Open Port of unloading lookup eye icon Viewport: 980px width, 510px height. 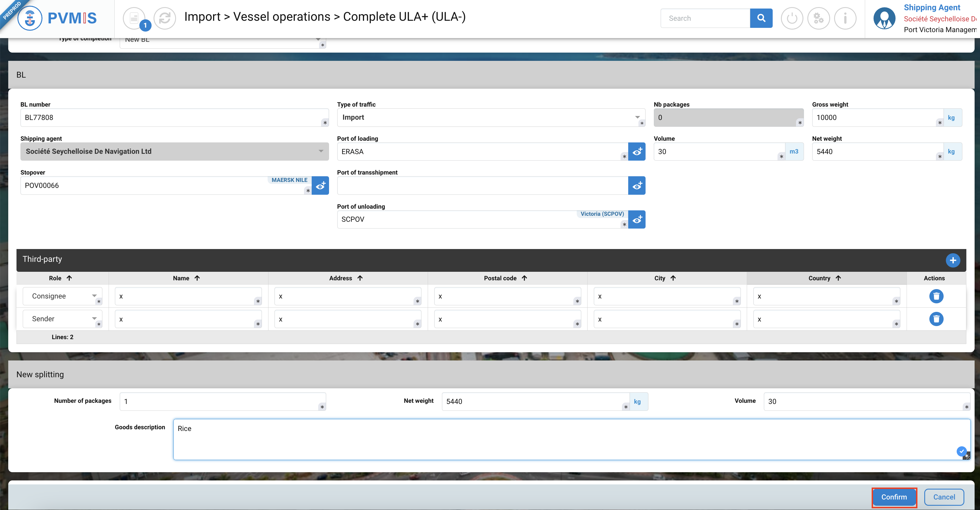point(636,219)
